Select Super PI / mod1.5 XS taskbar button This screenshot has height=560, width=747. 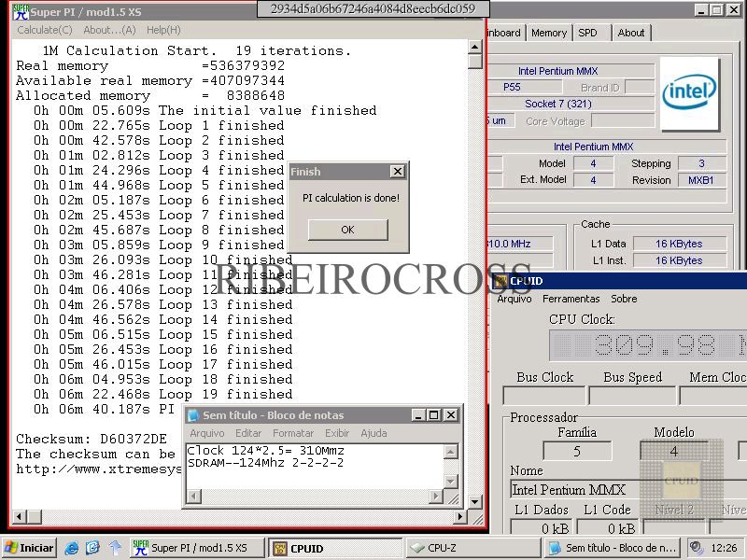197,548
